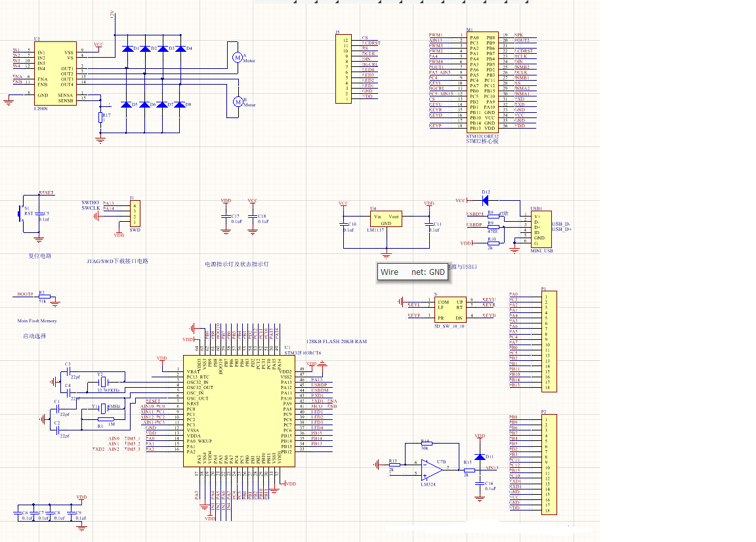
Task: Select capacitor C2 22pf
Action: click(x=57, y=430)
